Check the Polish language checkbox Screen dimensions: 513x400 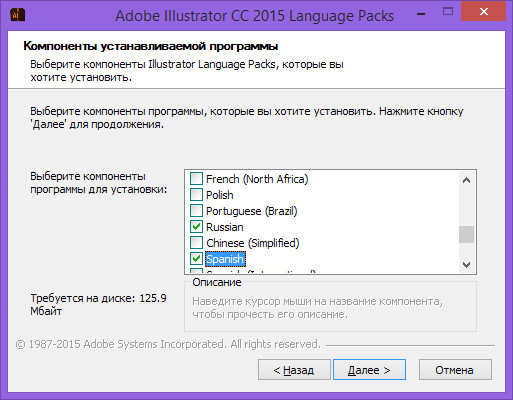(x=196, y=195)
